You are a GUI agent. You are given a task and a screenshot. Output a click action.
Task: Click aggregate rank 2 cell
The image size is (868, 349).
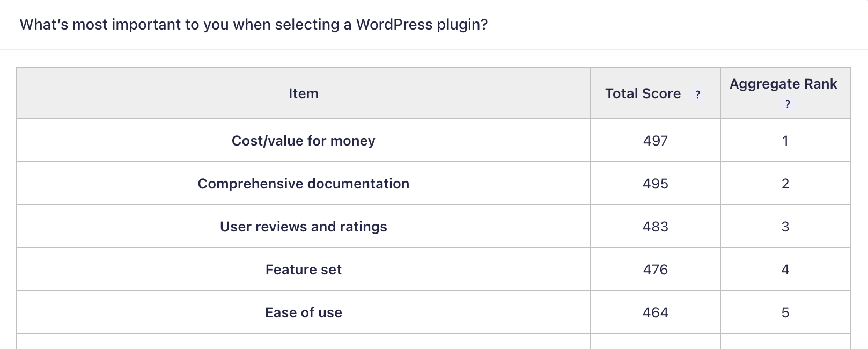(x=785, y=184)
